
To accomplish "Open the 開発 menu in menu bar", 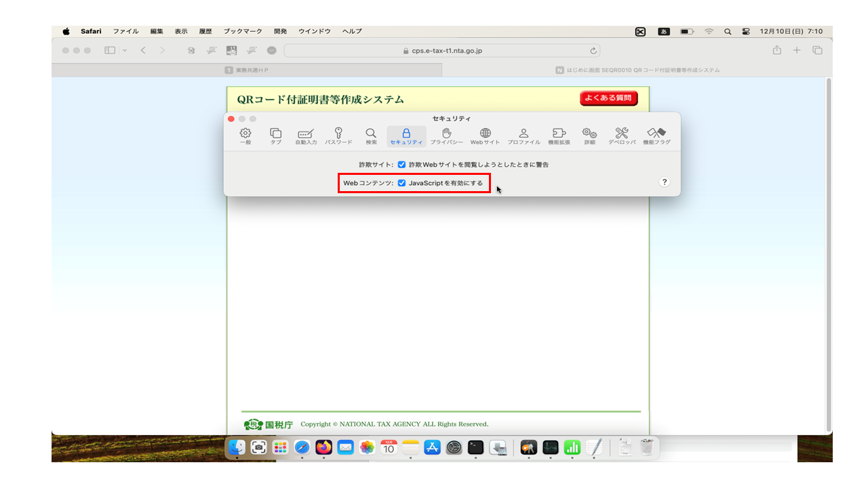I will pyautogui.click(x=280, y=31).
